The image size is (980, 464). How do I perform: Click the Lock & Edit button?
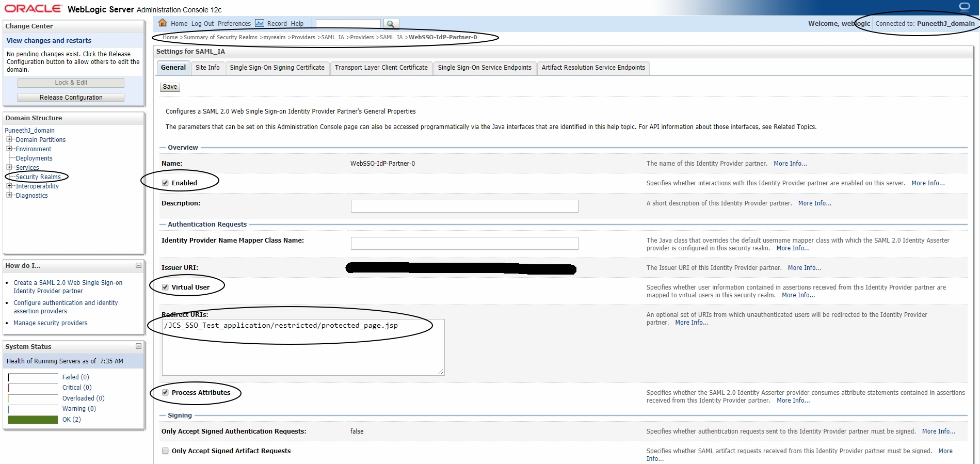pyautogui.click(x=71, y=83)
